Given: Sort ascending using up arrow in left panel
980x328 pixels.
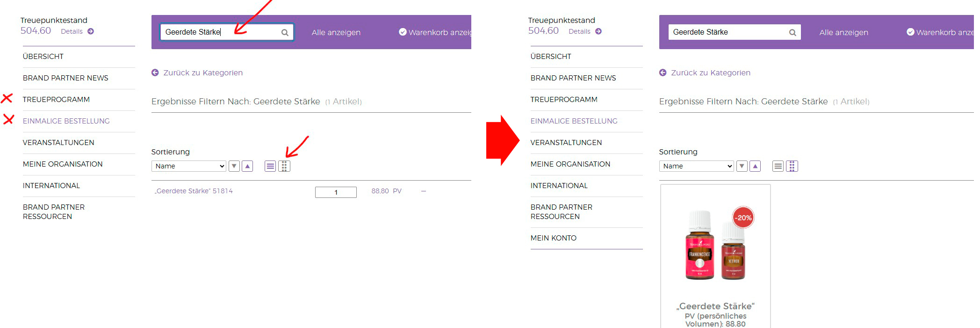Looking at the screenshot, I should pos(247,166).
